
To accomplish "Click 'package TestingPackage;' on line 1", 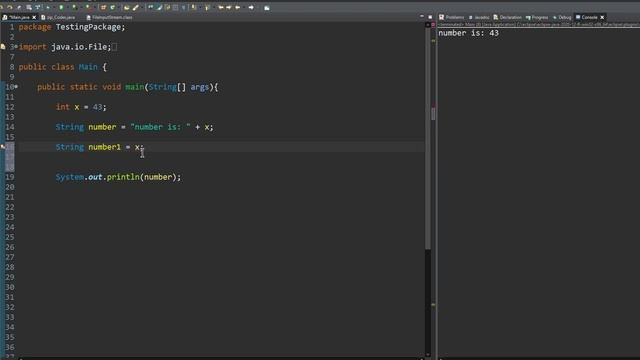I will click(x=72, y=27).
